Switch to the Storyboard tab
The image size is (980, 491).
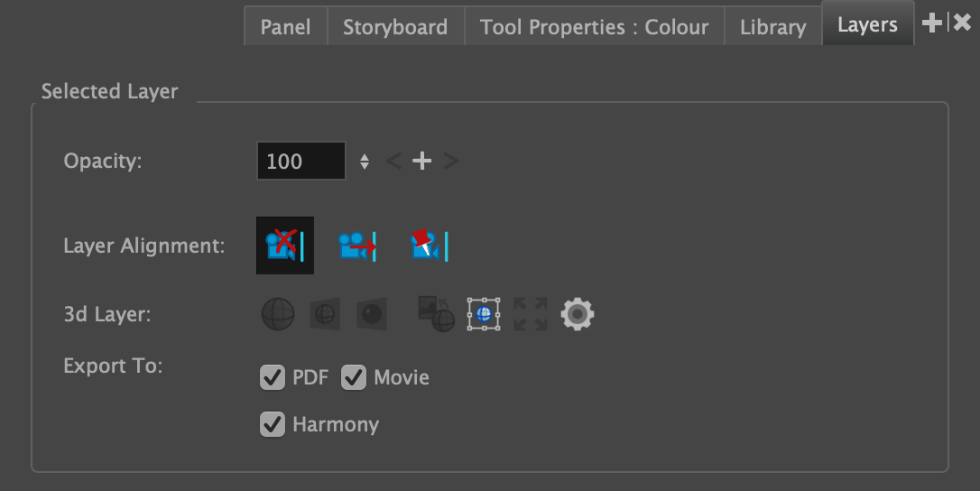(x=395, y=27)
